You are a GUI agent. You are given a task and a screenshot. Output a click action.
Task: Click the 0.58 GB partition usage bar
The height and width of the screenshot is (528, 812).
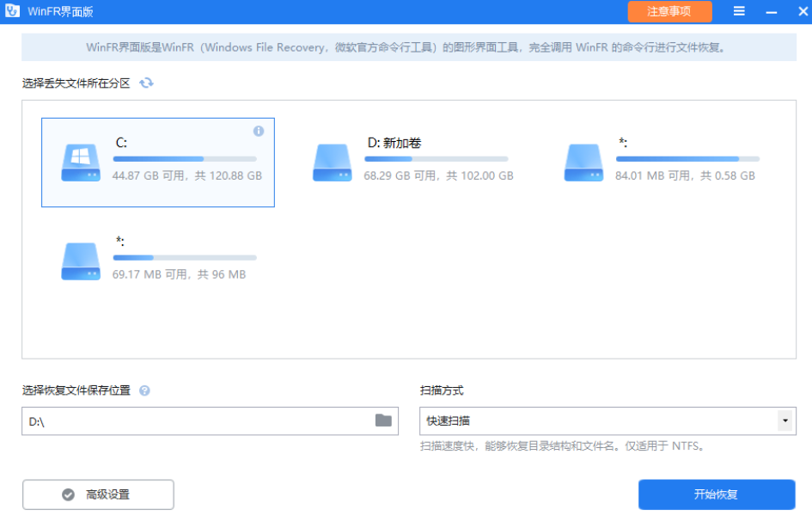point(687,159)
